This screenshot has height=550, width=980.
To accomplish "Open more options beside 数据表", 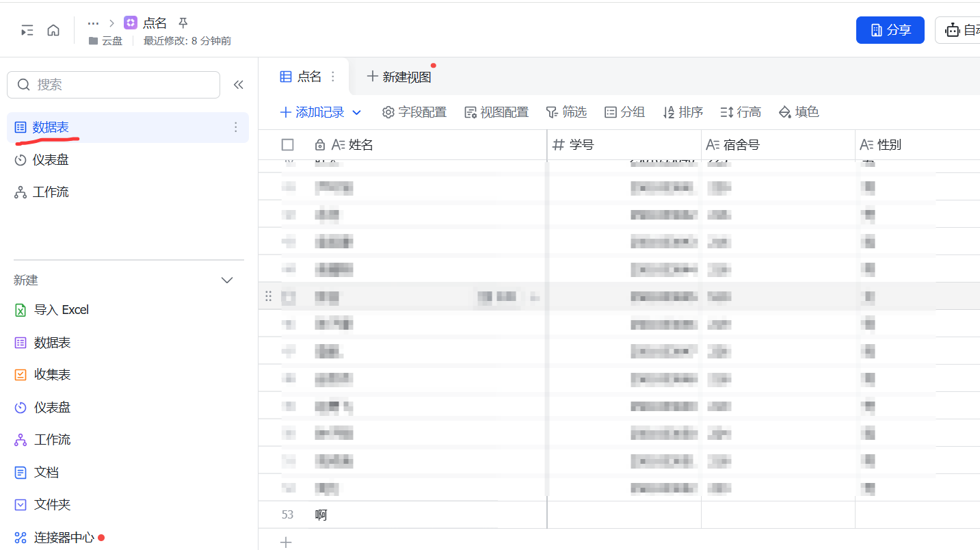I will (x=236, y=127).
